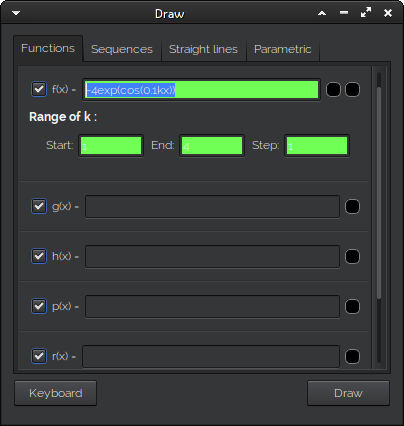Open the Straight lines tab
This screenshot has height=426, width=404.
203,49
